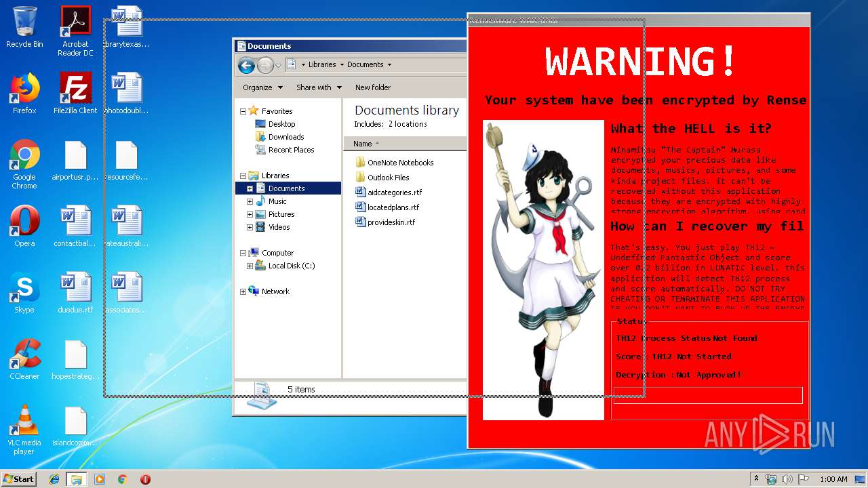Open Firefox desktop shortcut

(x=24, y=94)
